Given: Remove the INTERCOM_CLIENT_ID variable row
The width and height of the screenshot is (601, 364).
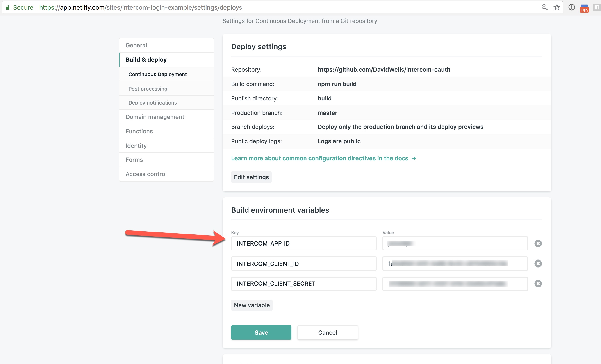Looking at the screenshot, I should (x=538, y=263).
